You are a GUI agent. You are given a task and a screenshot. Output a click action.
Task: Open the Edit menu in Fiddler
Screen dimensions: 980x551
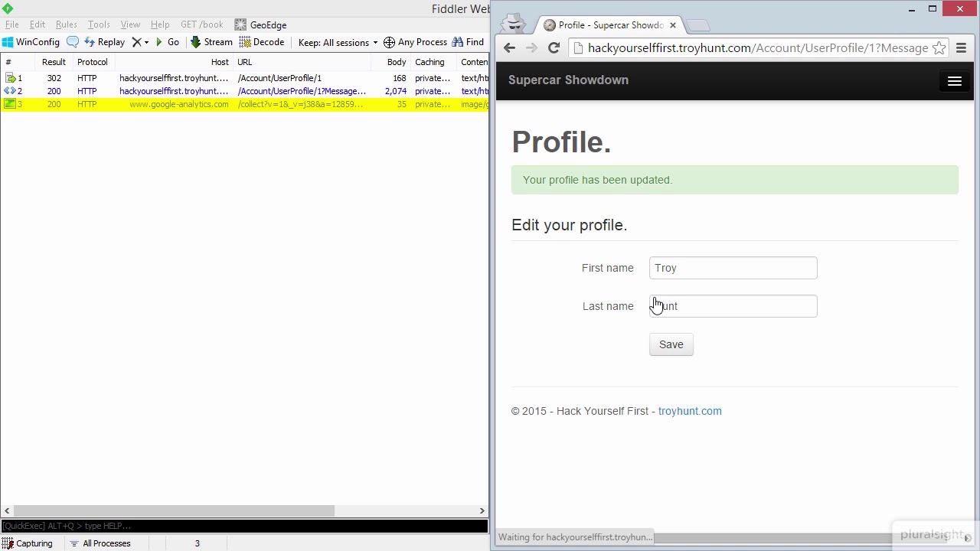tap(37, 24)
